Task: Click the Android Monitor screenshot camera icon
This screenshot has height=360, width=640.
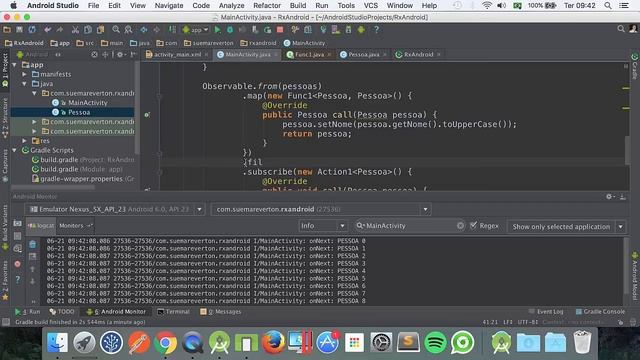Action: coord(18,224)
